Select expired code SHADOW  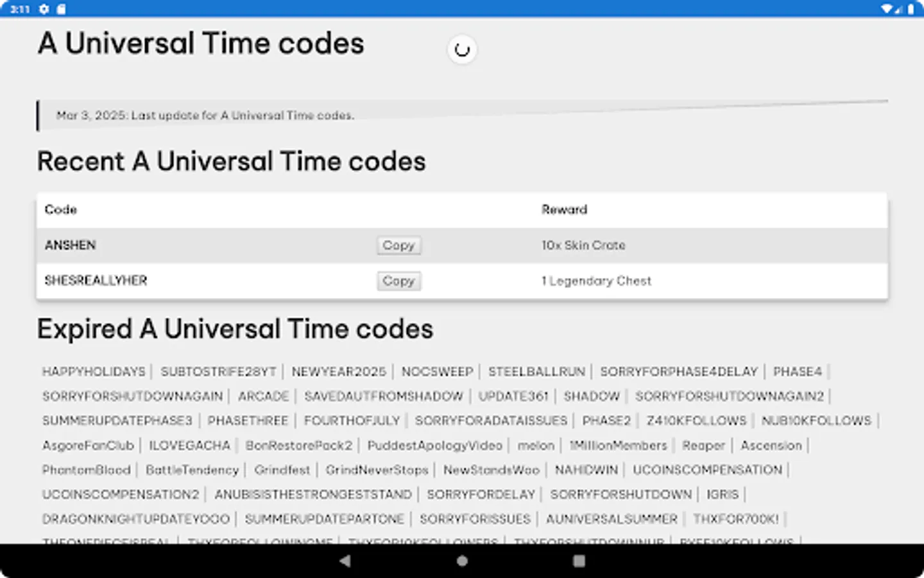pos(592,396)
